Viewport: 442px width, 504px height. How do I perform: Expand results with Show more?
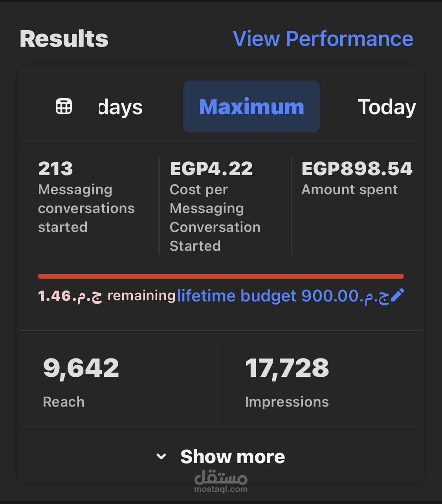pyautogui.click(x=233, y=457)
